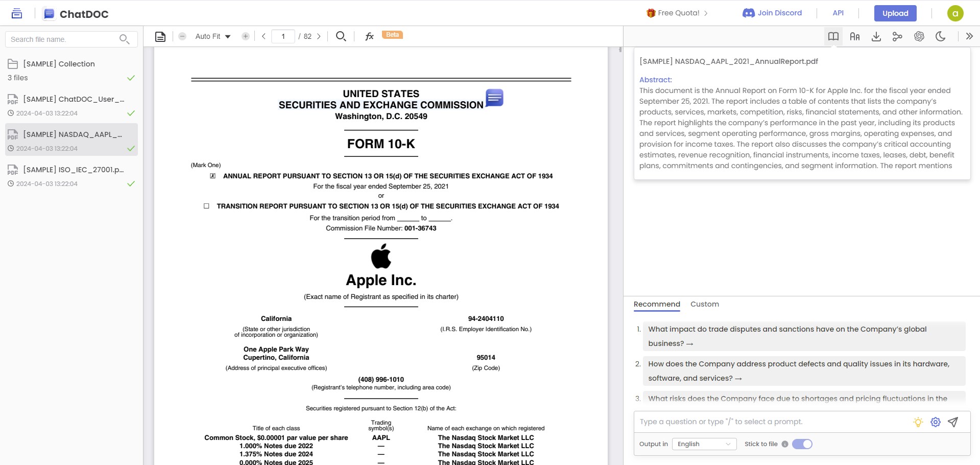Image resolution: width=980 pixels, height=465 pixels.
Task: Click the folder icon of the SAMPLE Collection
Action: [13, 64]
